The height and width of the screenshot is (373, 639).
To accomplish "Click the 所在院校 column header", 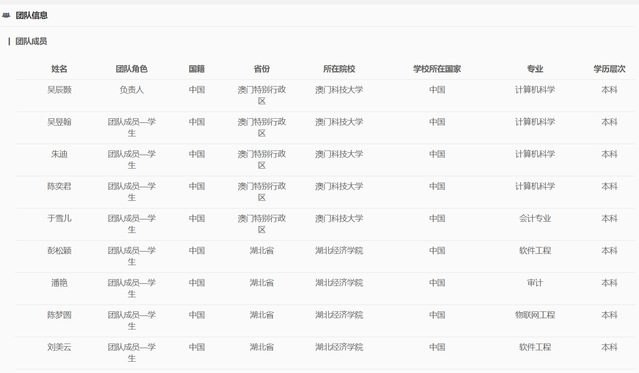I will coord(339,69).
